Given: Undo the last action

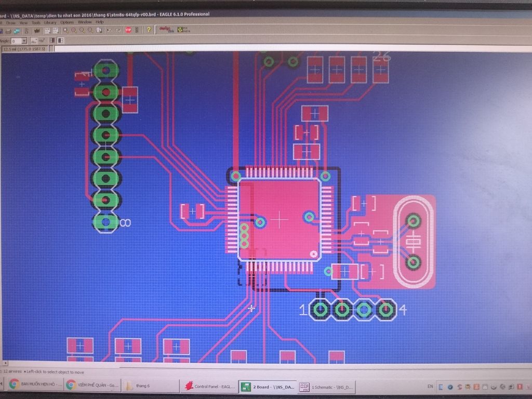Looking at the screenshot, I should click(x=109, y=31).
